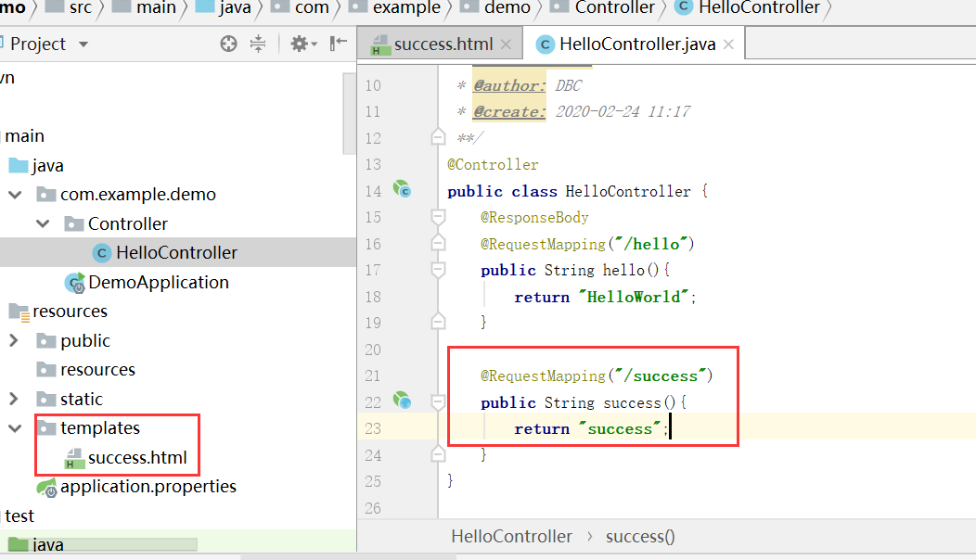Screen dimensions: 976x560
Task: Collapse the templates folder
Action: 15,428
